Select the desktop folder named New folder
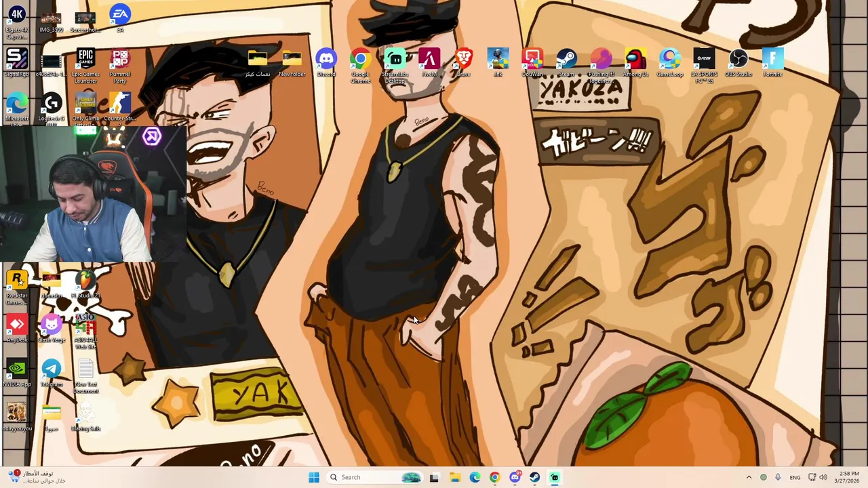 292,63
